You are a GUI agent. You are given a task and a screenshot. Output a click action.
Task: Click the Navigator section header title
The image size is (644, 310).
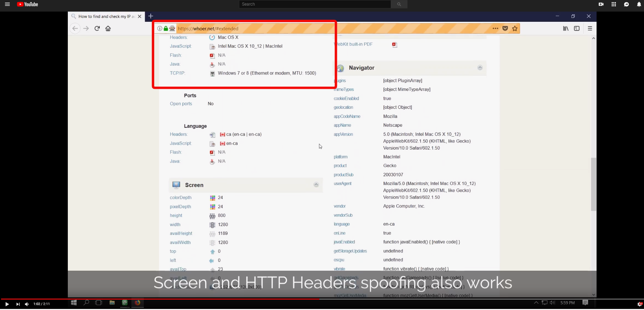coord(362,68)
